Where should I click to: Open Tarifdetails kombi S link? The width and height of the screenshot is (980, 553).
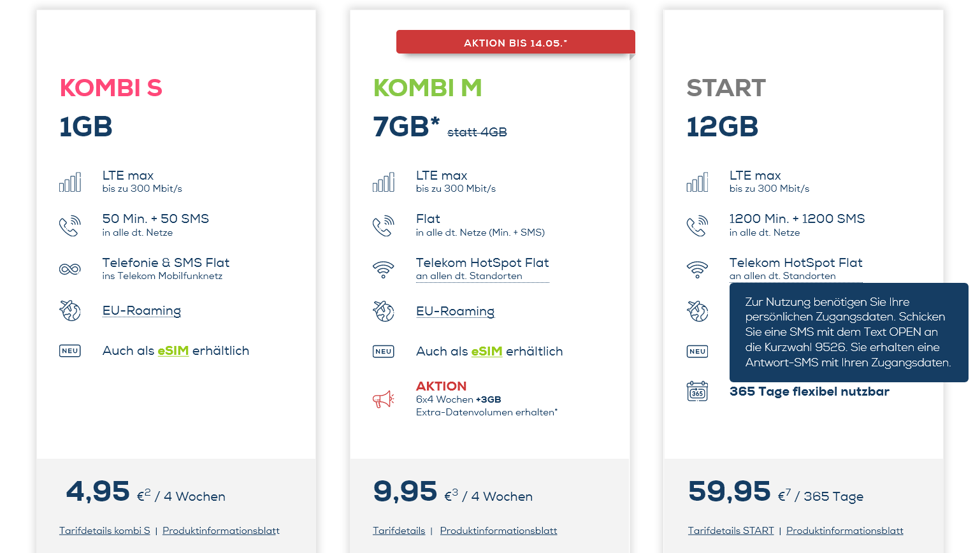point(104,531)
